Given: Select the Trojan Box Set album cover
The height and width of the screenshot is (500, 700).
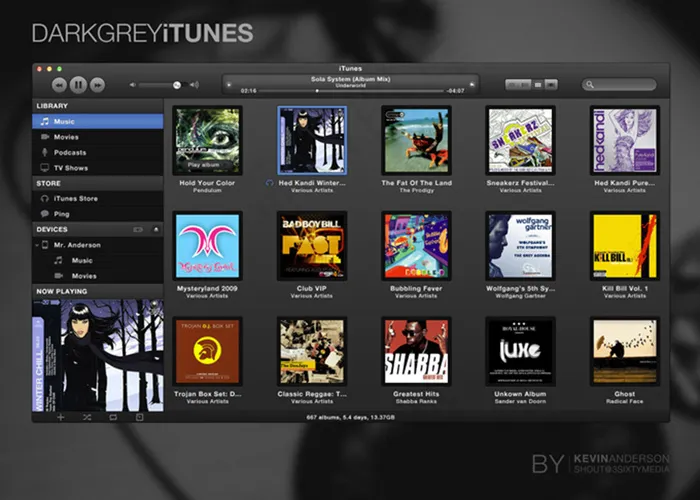Looking at the screenshot, I should click(x=208, y=352).
